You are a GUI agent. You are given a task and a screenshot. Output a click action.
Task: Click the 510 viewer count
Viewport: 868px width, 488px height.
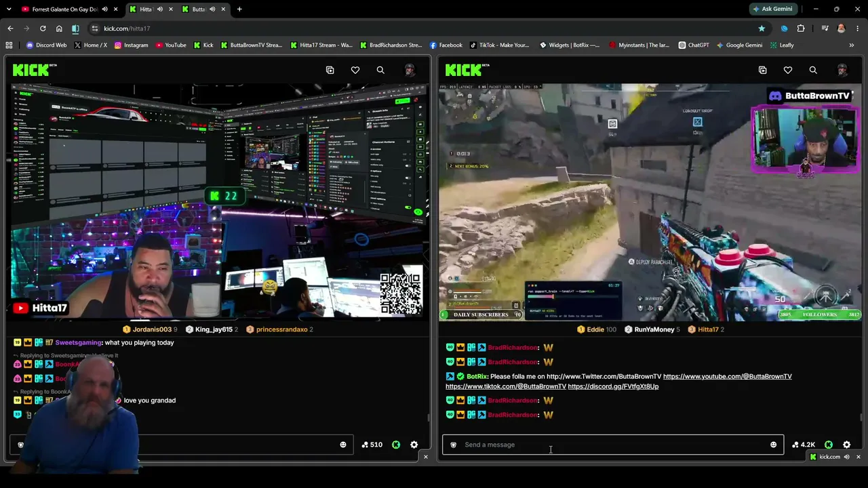[372, 445]
